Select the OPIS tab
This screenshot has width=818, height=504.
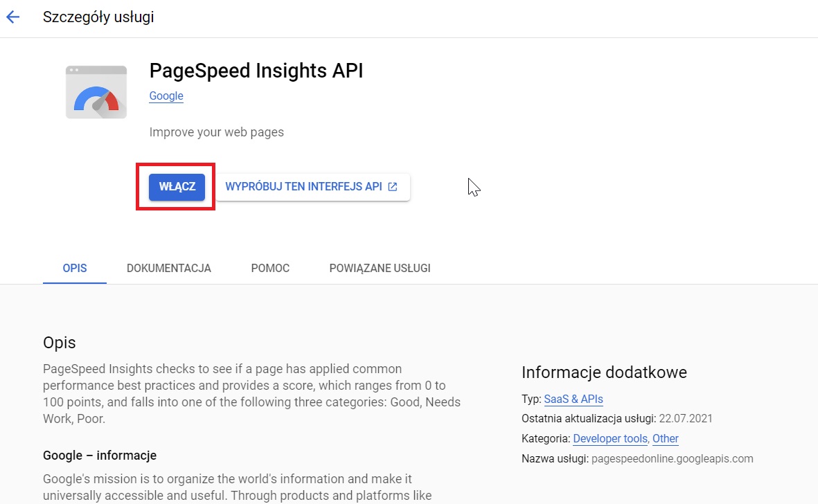point(74,268)
